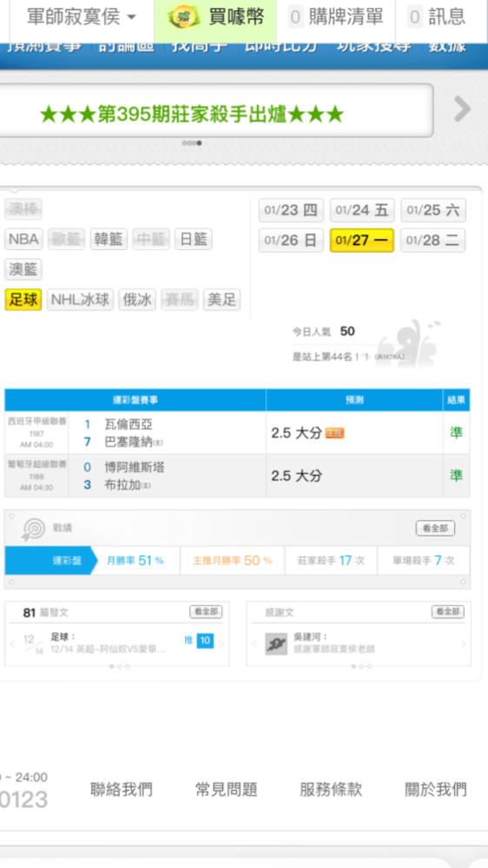The height and width of the screenshot is (868, 488).
Task: Click 看全部 button in 戰績 section
Action: (435, 529)
